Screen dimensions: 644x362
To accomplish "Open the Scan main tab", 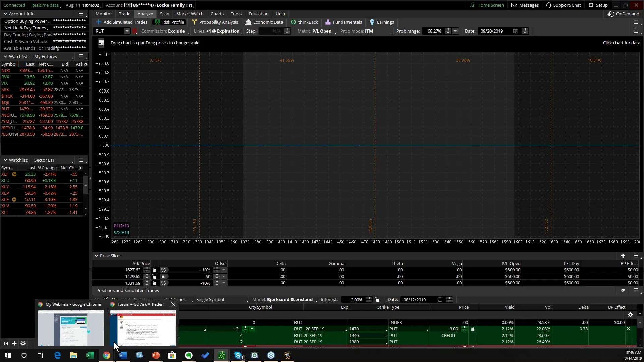I will (164, 14).
